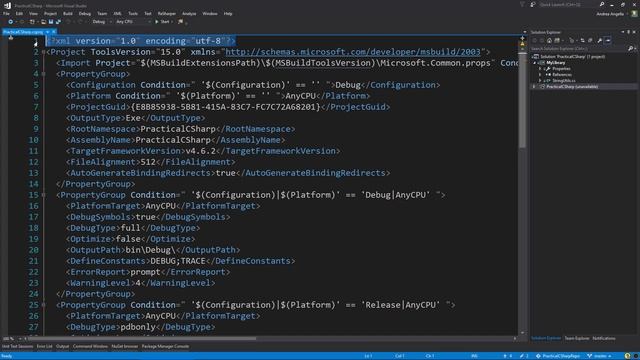The image size is (640, 360).
Task: Switch to the Notifications tab
Action: 604,338
